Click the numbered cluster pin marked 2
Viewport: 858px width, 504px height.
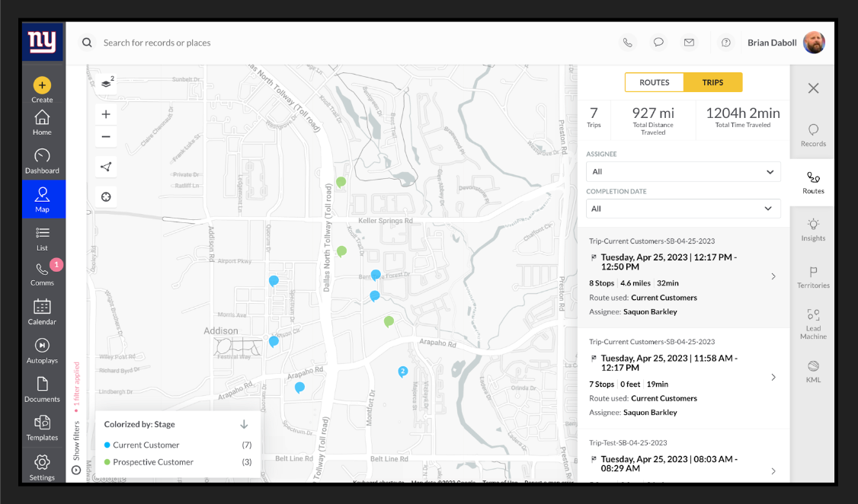click(403, 372)
